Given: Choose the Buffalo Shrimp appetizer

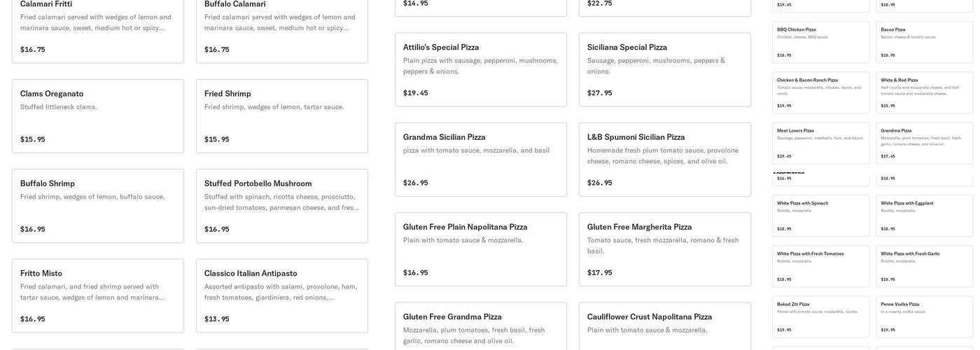Looking at the screenshot, I should pos(98,206).
